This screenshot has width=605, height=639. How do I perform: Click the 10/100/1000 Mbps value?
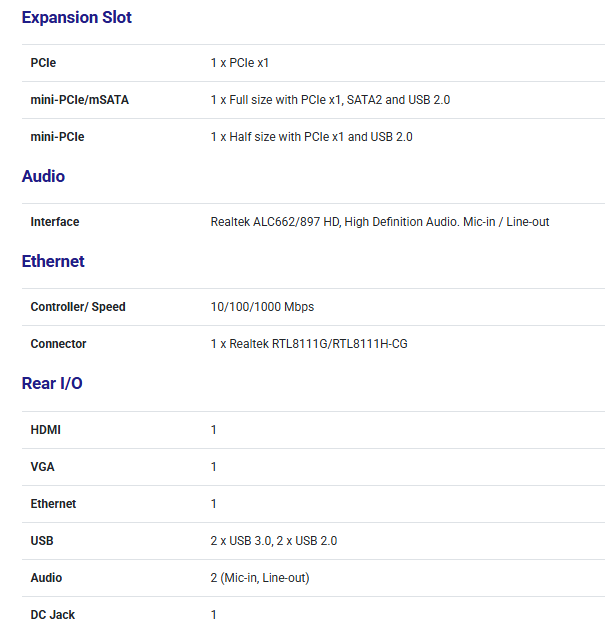click(x=262, y=307)
